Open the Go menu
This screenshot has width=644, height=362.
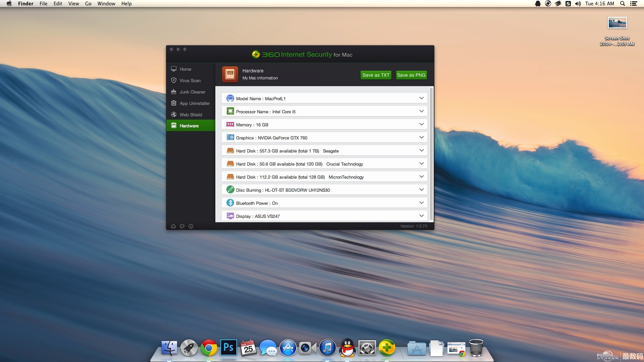pos(88,4)
